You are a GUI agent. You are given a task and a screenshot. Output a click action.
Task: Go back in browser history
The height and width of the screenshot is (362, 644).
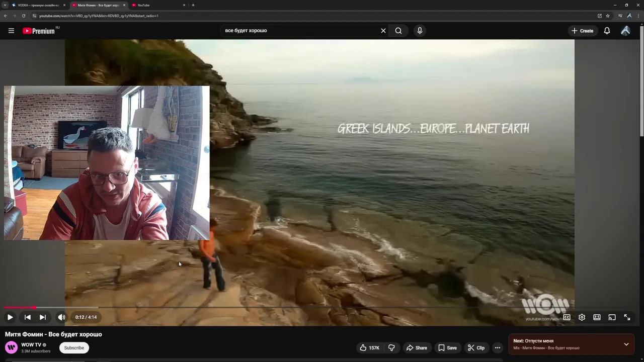[x=6, y=16]
